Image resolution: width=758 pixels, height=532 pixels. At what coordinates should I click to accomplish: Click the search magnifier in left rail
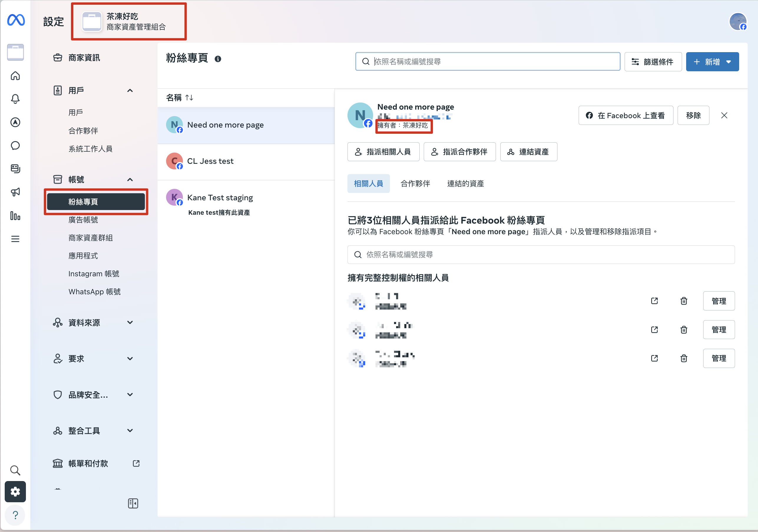(x=16, y=470)
